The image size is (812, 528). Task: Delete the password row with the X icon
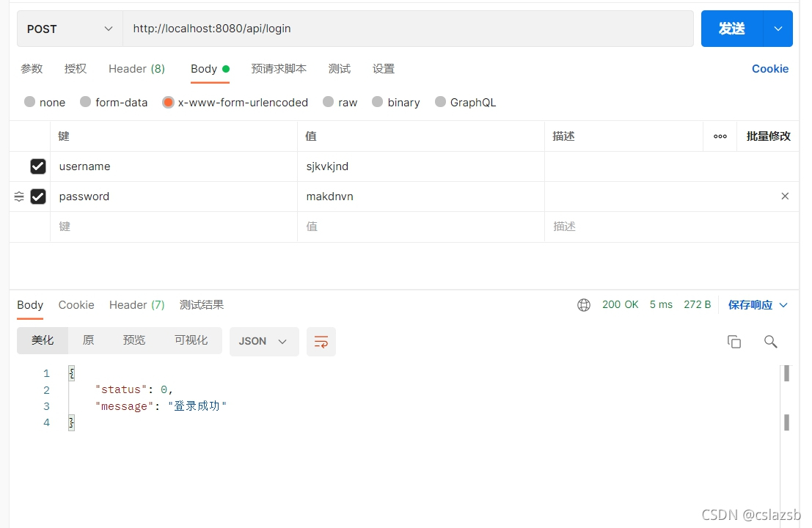[785, 197]
